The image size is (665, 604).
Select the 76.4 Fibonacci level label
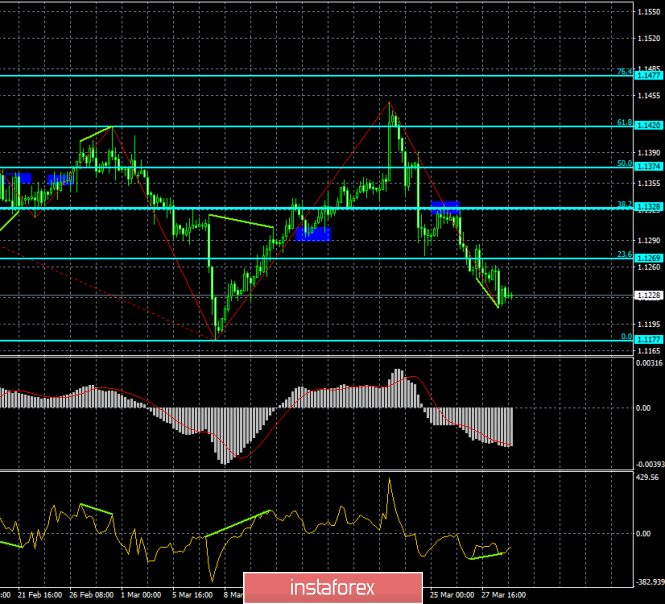(623, 71)
